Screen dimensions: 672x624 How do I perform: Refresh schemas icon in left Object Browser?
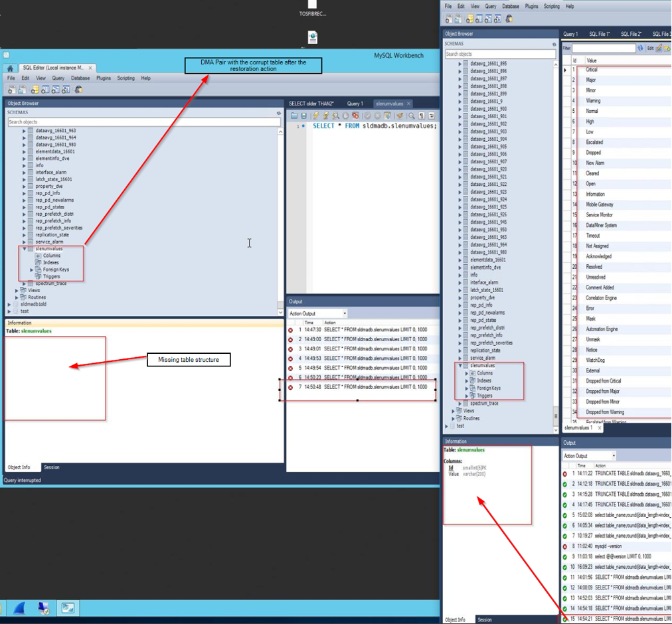(279, 113)
